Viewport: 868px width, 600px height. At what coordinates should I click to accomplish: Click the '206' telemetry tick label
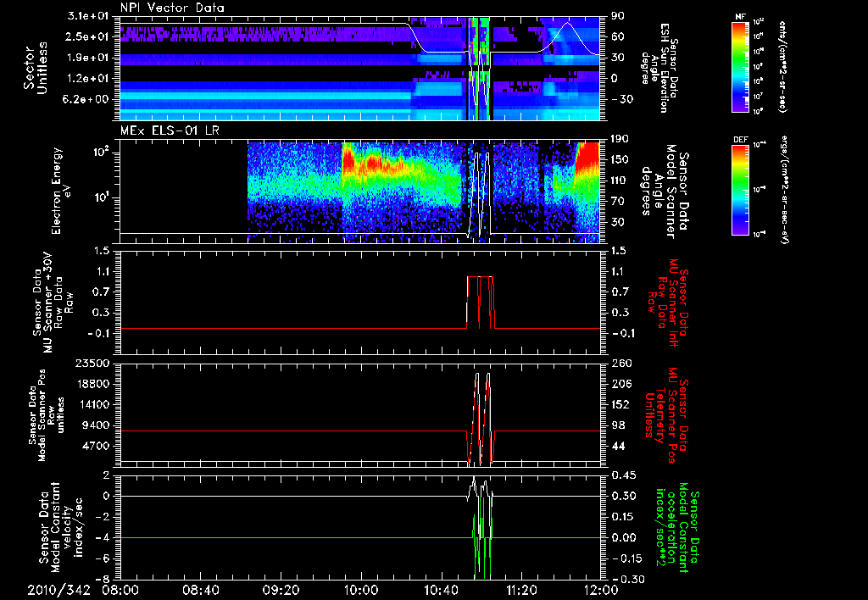click(x=620, y=384)
